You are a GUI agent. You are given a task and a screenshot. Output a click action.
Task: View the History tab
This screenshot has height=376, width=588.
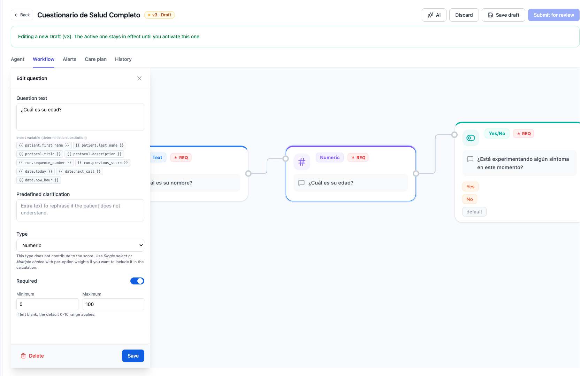click(x=123, y=59)
